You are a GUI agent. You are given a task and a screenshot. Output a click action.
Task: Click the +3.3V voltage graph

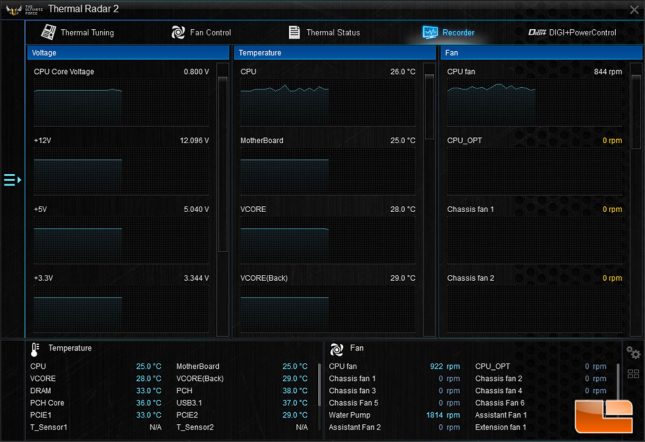(x=121, y=310)
